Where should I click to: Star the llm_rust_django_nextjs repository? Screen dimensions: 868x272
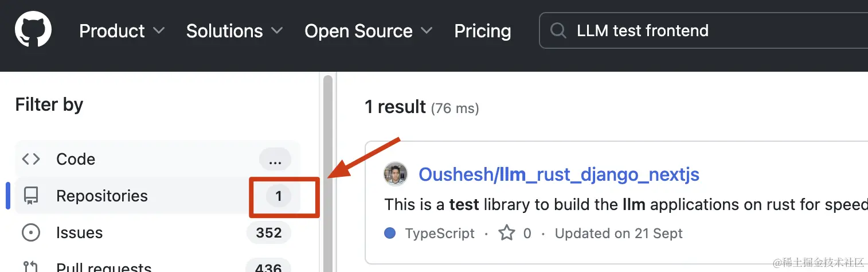click(507, 233)
